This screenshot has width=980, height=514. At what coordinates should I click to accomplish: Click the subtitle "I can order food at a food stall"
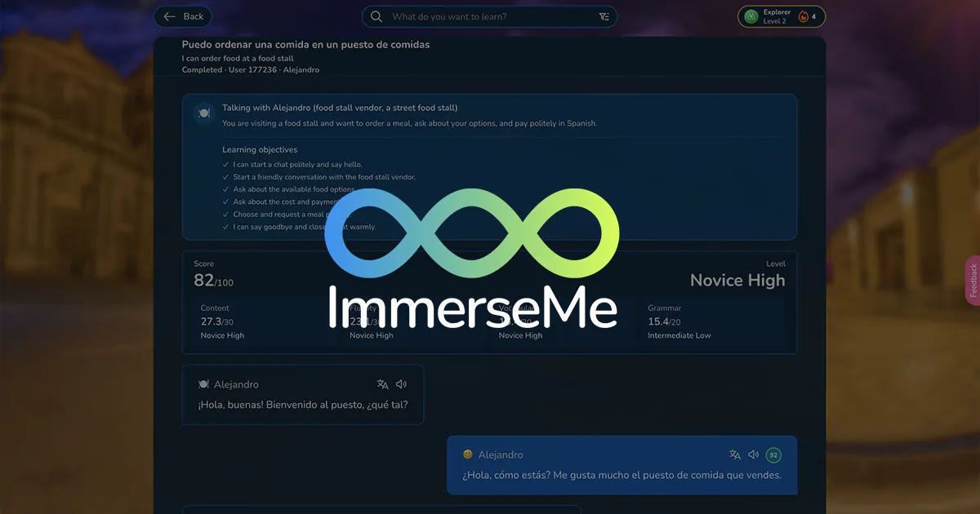[238, 59]
